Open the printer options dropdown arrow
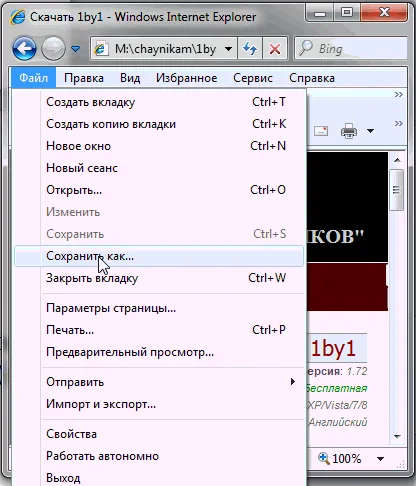416x486 pixels. coord(370,131)
